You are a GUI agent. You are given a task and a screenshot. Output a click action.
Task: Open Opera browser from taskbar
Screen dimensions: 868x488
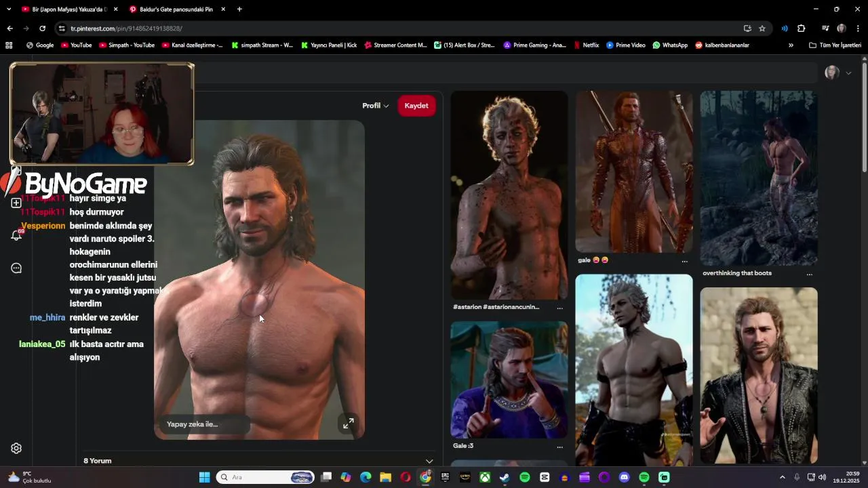coord(406,477)
